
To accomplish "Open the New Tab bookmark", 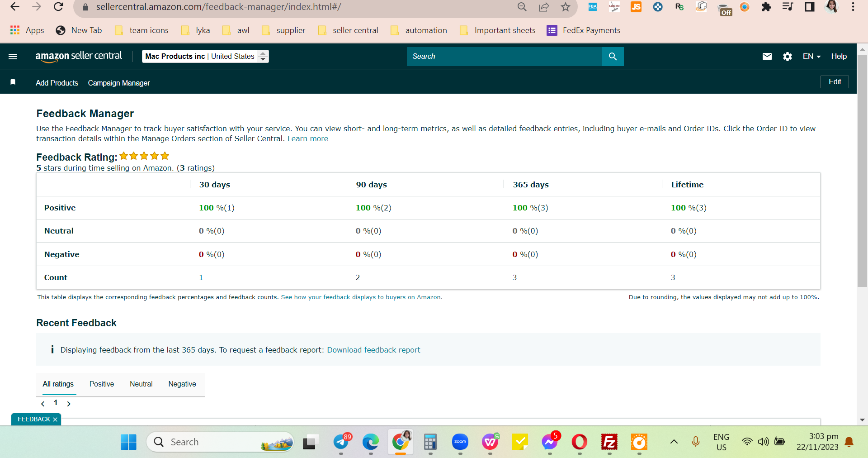I will [x=79, y=30].
